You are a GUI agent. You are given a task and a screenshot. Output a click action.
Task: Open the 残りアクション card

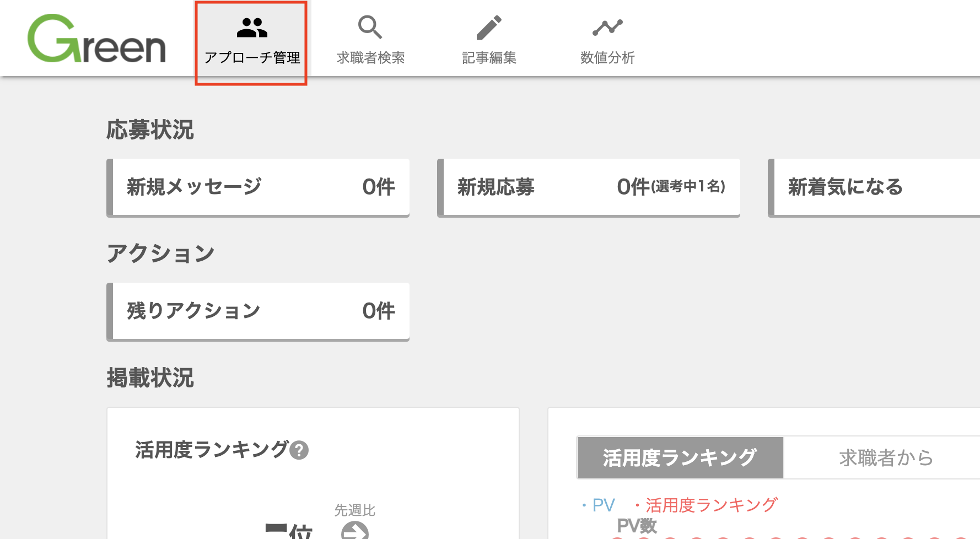(x=258, y=311)
